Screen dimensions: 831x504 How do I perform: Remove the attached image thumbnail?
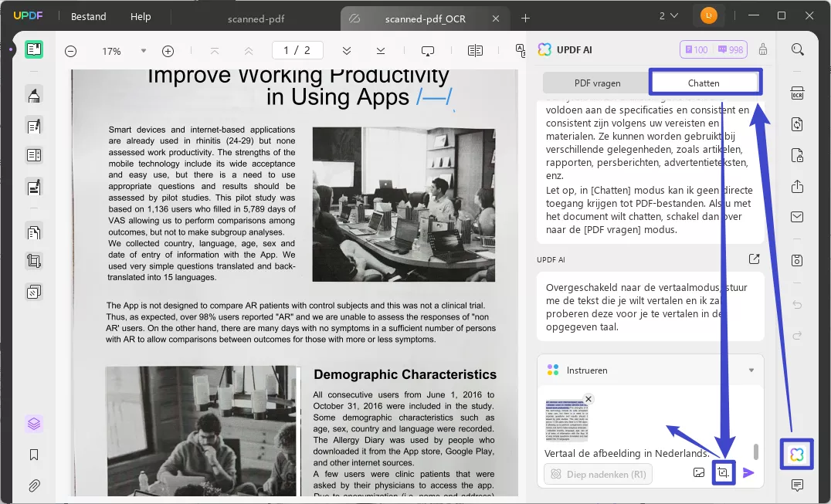pyautogui.click(x=588, y=399)
